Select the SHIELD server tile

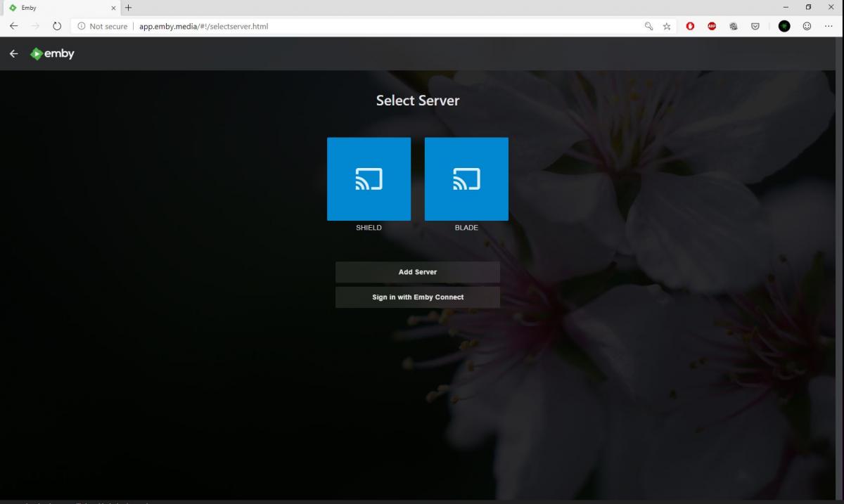[x=369, y=179]
